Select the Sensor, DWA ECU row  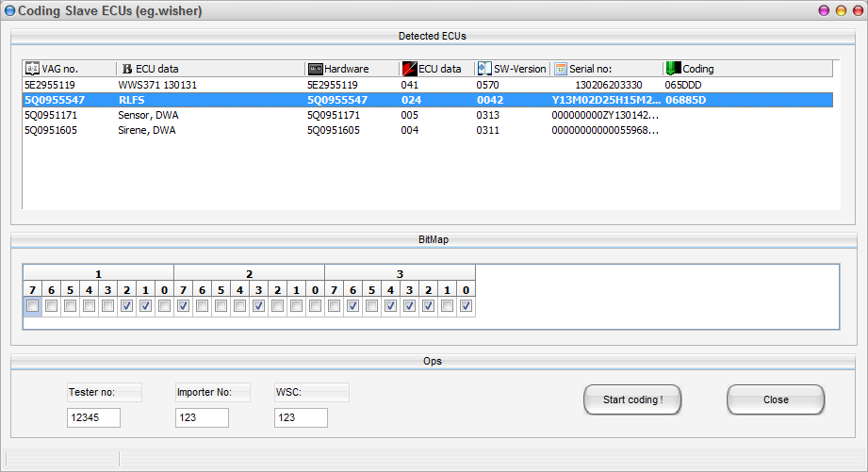[427, 115]
